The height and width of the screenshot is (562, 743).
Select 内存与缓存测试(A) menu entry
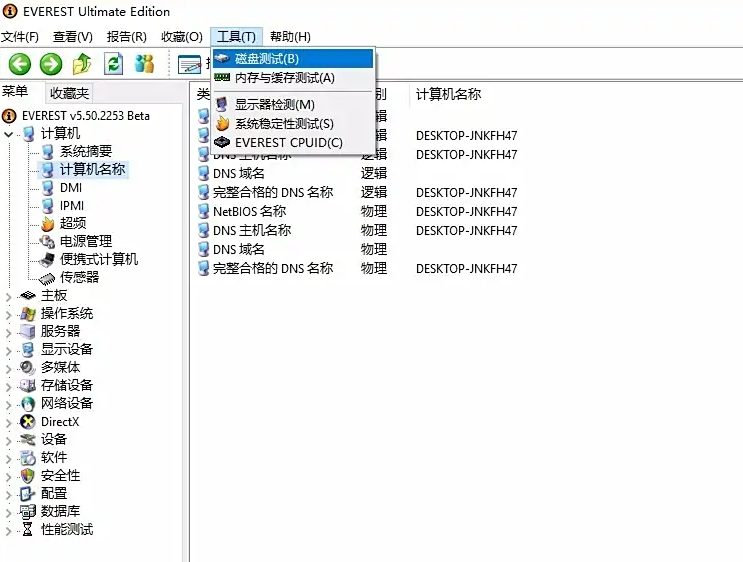point(293,78)
